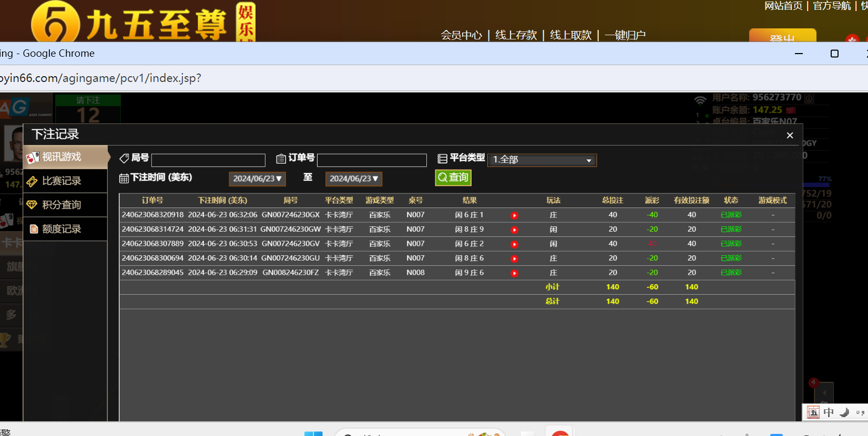868x436 pixels.
Task: Switch to 比赛记录 tab
Action: 61,181
